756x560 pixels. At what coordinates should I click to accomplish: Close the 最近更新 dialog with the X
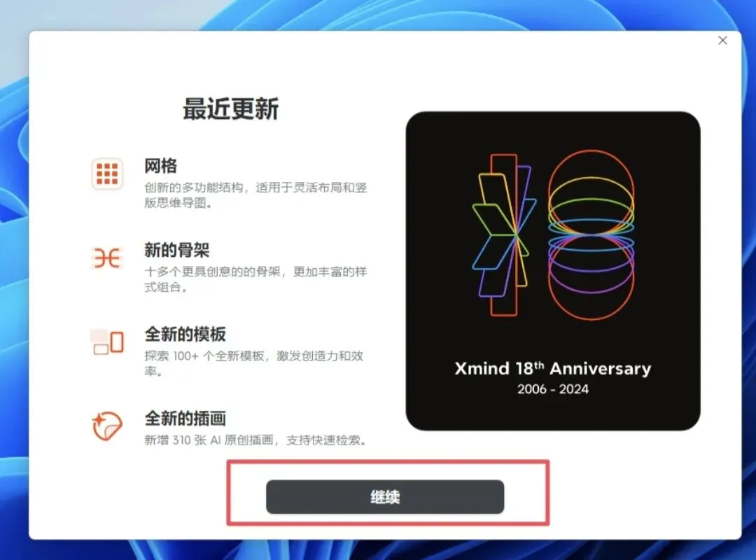pos(722,41)
